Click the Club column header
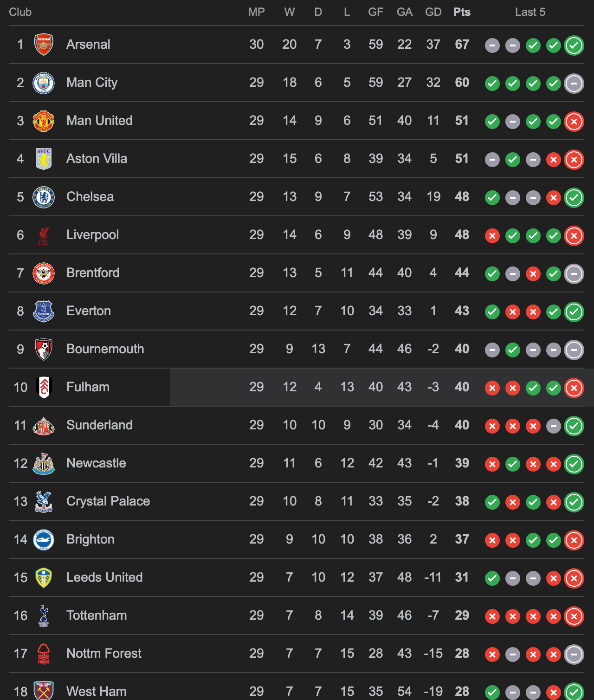Image resolution: width=594 pixels, height=700 pixels. click(x=20, y=13)
